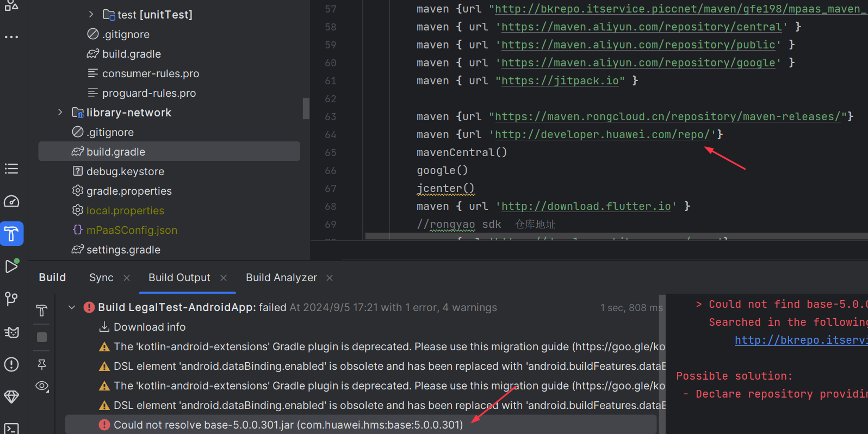
Task: Close the Build Output tab
Action: point(224,278)
